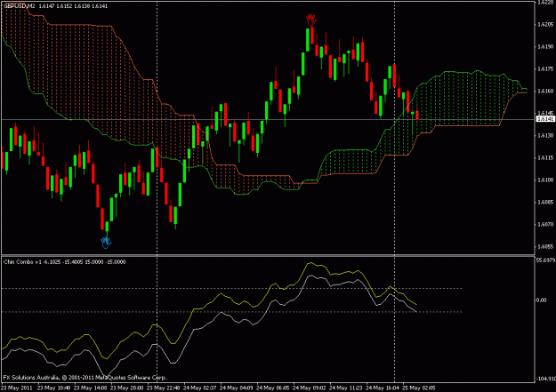Click the 25 May 02:05 time label

(419, 388)
